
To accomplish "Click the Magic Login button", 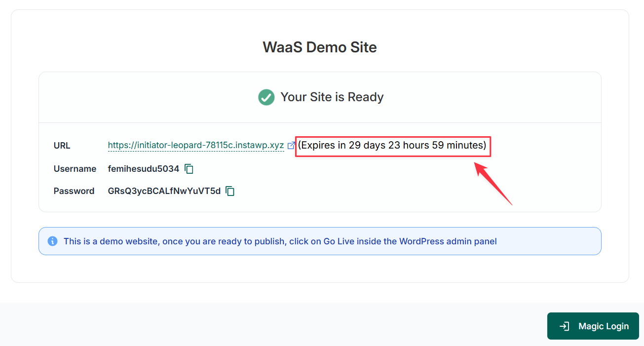I will (x=593, y=326).
